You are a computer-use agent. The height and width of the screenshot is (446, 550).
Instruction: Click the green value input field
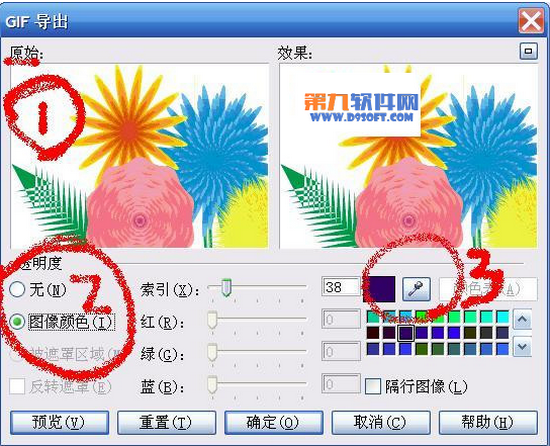click(x=341, y=352)
